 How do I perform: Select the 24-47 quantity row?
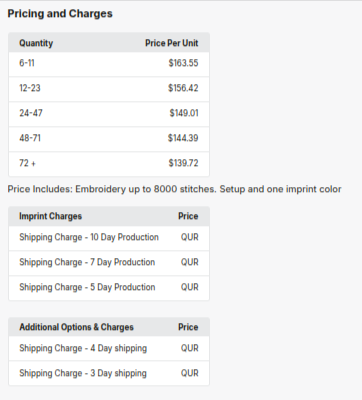[x=109, y=114]
